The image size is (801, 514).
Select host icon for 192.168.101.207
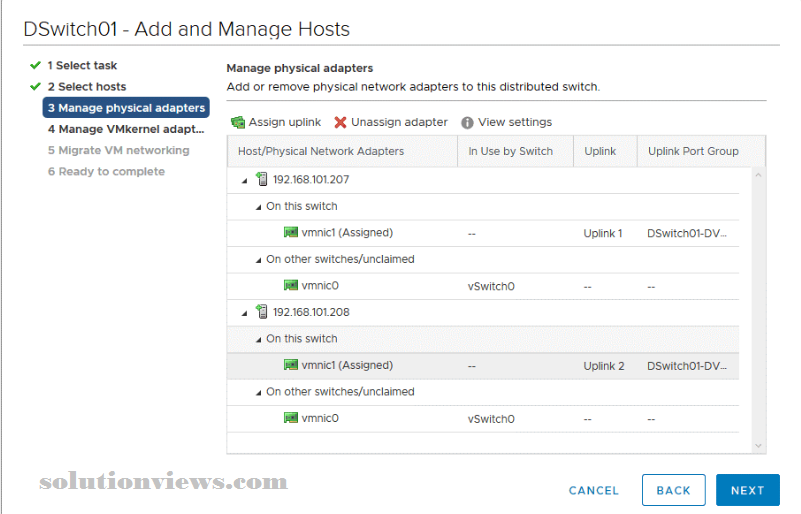[x=262, y=179]
